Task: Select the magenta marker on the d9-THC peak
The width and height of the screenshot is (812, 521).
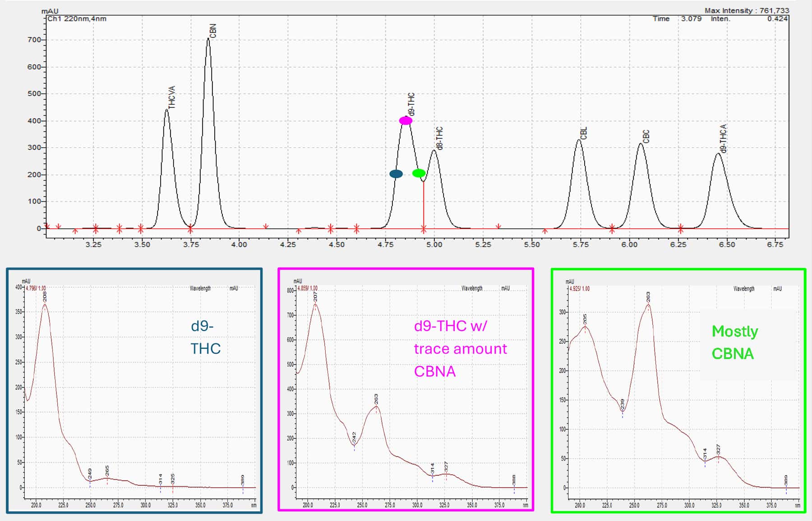Action: [x=405, y=120]
